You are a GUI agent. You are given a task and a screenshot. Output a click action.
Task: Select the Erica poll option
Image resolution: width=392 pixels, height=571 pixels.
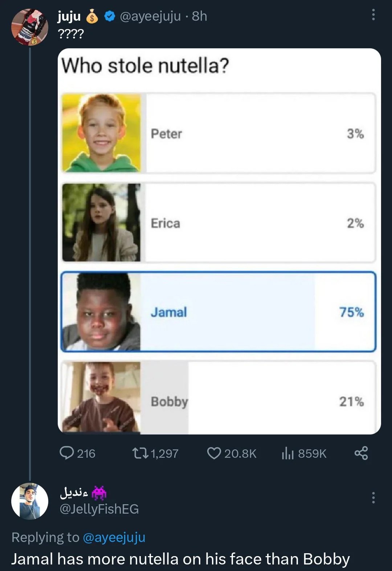(x=218, y=223)
